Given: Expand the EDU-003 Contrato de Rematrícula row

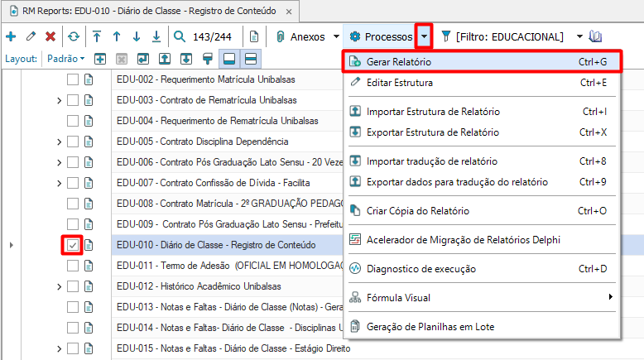Looking at the screenshot, I should pyautogui.click(x=59, y=101).
